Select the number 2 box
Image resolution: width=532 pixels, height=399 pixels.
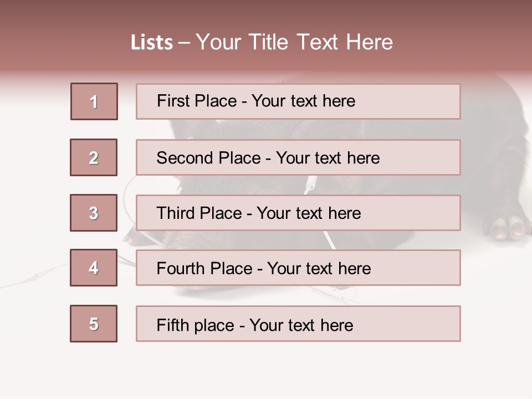click(94, 157)
